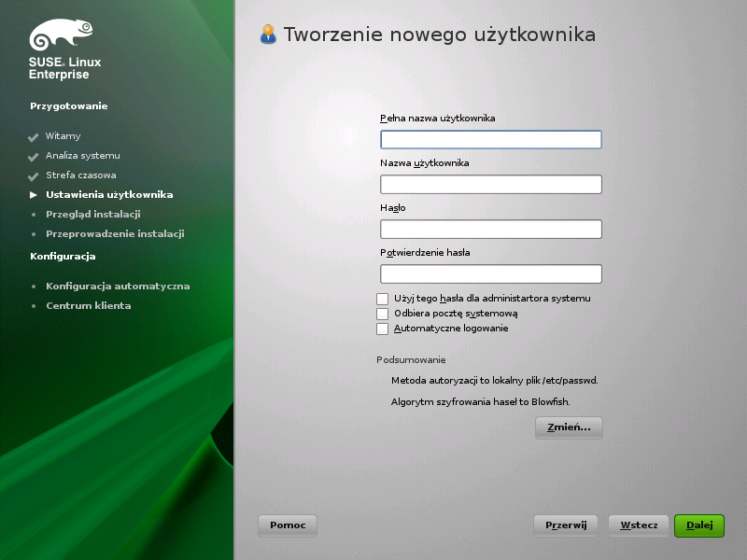Select "Ustawienia użytkownika" sidebar step
This screenshot has height=560, width=747.
[109, 195]
